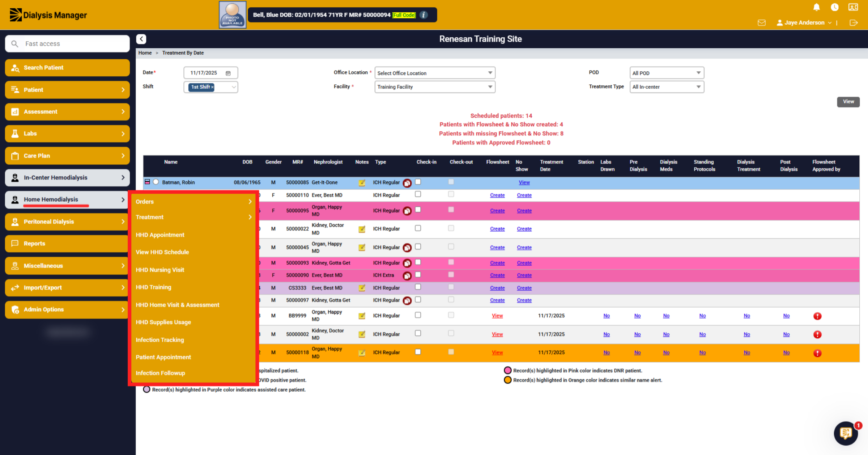Screen dimensions: 868x455
Task: Open HHD Appointment menu item
Action: (x=160, y=235)
